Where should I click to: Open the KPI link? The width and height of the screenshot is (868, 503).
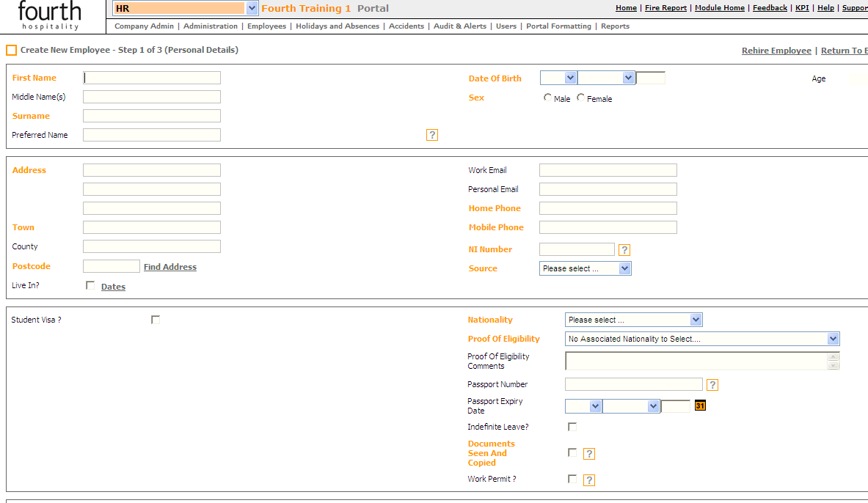[802, 8]
